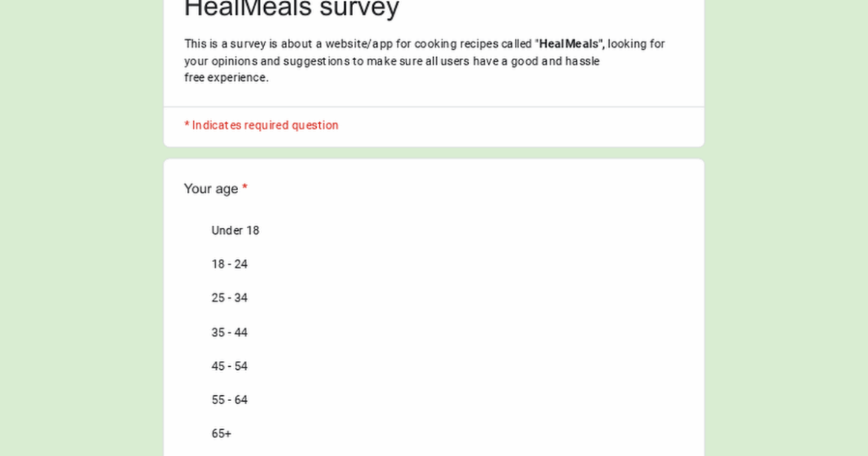Select the "45 - 54" age option

pos(230,366)
